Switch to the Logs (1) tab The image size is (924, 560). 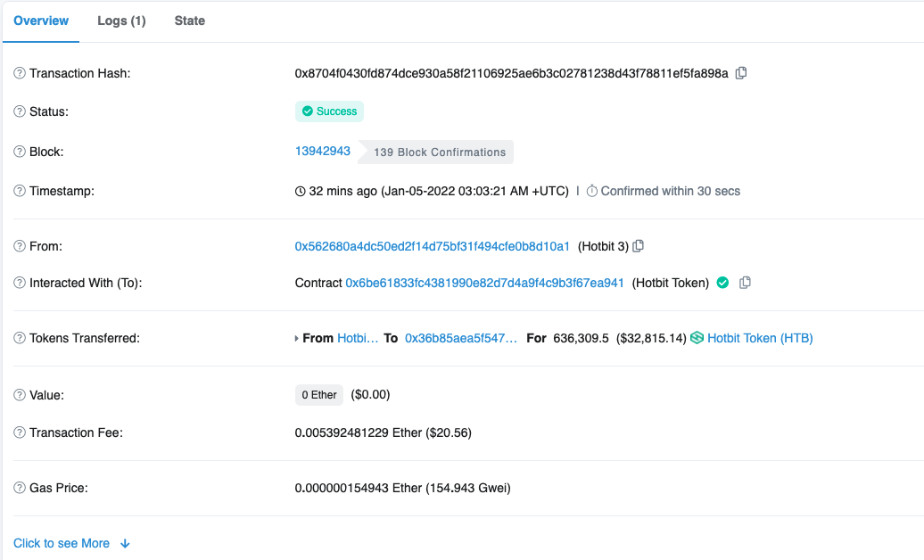[x=121, y=21]
